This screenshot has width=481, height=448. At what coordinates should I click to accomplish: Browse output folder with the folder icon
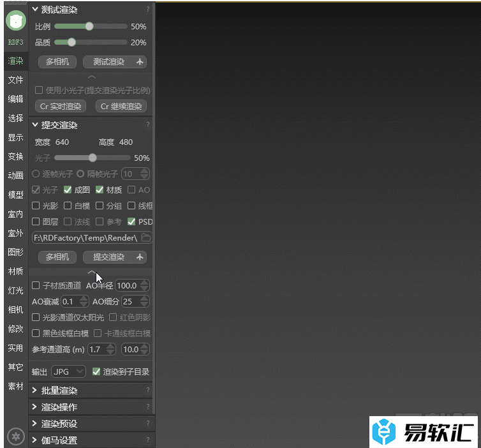[x=146, y=237]
